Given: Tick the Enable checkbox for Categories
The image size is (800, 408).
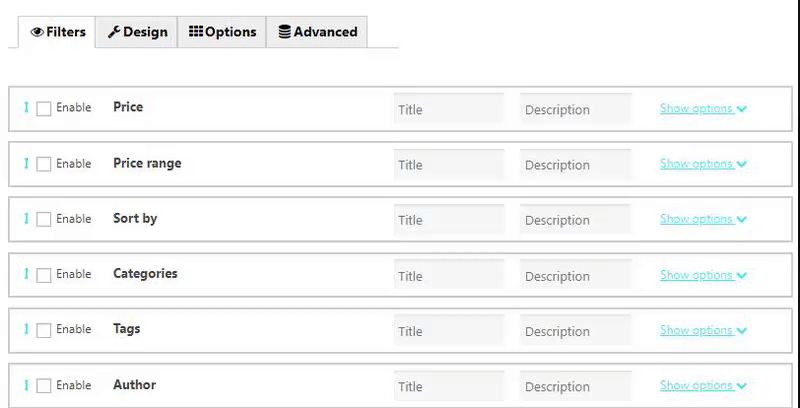Looking at the screenshot, I should [44, 275].
